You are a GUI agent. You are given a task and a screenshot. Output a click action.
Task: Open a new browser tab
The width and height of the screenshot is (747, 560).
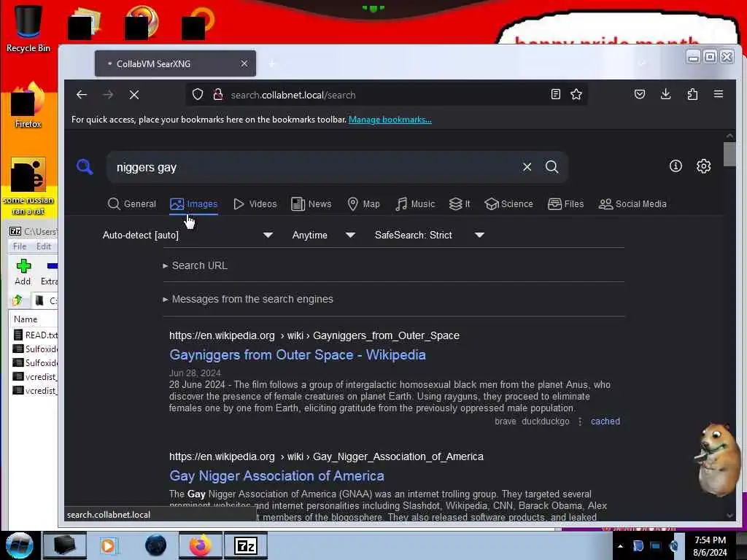coord(272,63)
